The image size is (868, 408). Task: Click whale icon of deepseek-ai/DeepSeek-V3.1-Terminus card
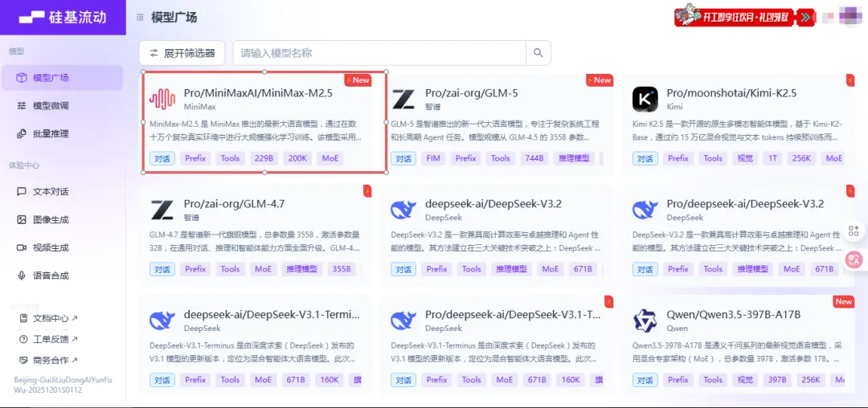(162, 320)
